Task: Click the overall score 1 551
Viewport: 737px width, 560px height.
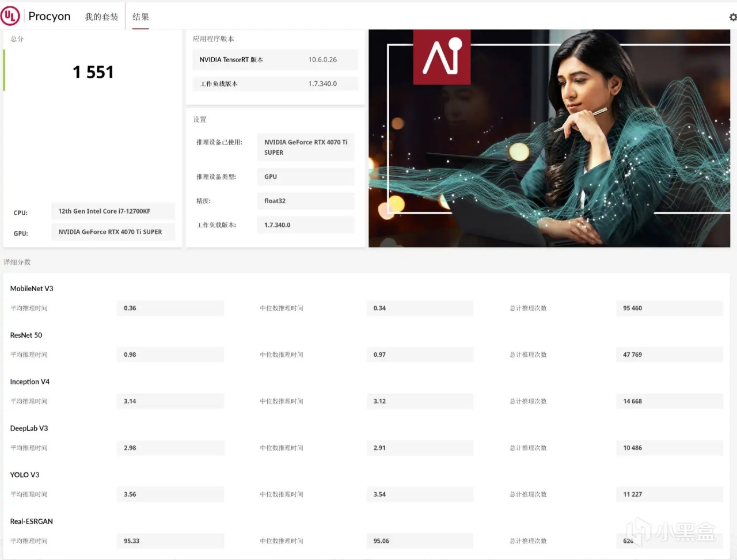Action: click(x=93, y=72)
